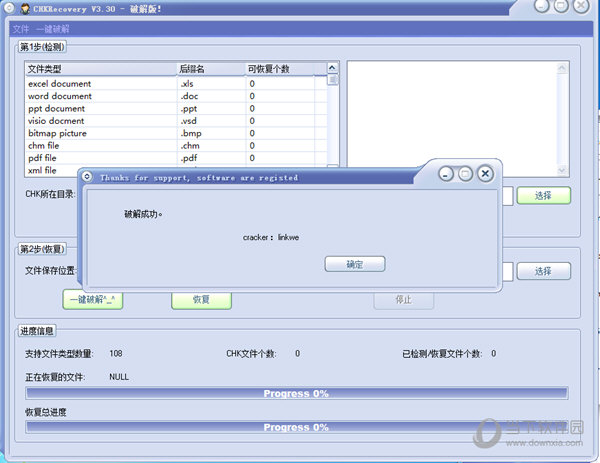This screenshot has width=600, height=463.
Task: Click the 确定 button in the dialog
Action: (x=355, y=264)
